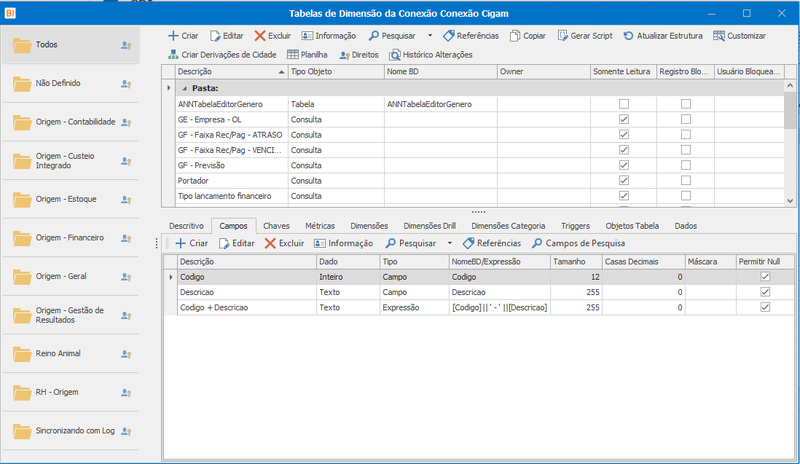
Task: Click Excluir in the top toolbar
Action: point(272,36)
